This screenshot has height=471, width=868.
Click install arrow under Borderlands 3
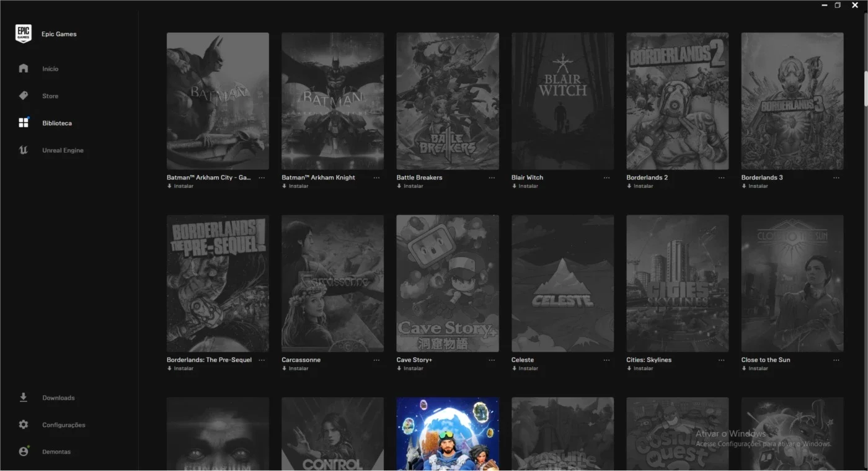coord(743,186)
